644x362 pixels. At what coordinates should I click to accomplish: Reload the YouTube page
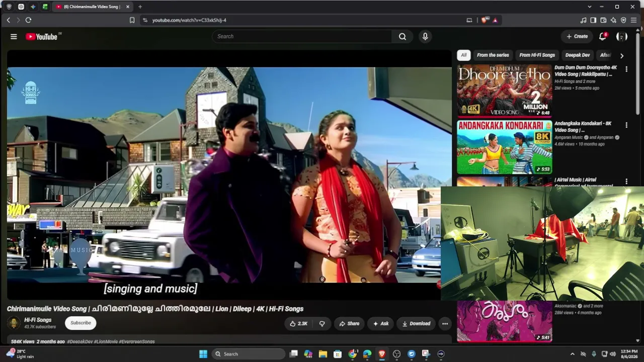(28, 20)
